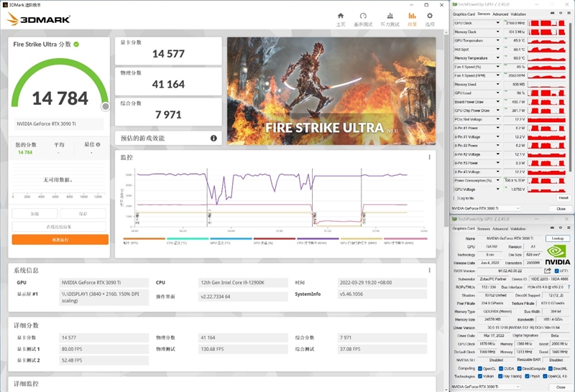Open the Board Power Draw dropdown arrow
This screenshot has width=575, height=392.
tap(497, 102)
